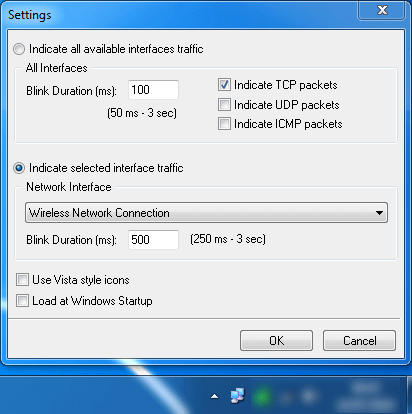412x414 pixels.
Task: Close the Settings dialog with X
Action: [x=382, y=10]
